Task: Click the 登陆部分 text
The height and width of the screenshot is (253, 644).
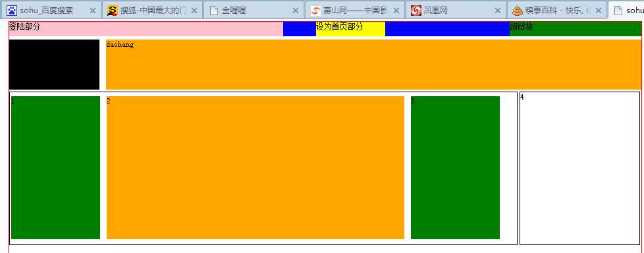Action: coord(24,27)
